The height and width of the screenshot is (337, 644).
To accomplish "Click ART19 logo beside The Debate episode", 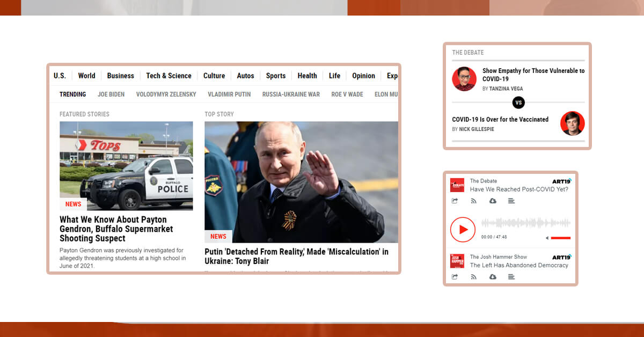I will (x=562, y=181).
